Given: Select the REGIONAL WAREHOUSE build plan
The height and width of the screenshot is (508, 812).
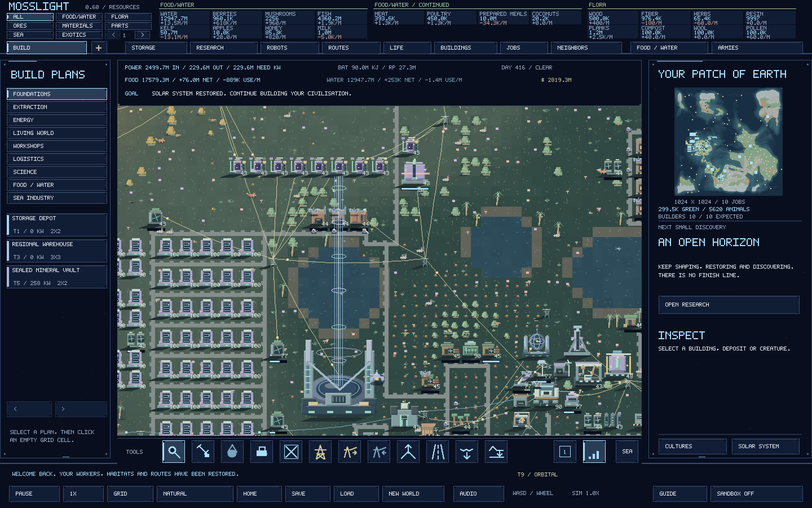Looking at the screenshot, I should [57, 251].
